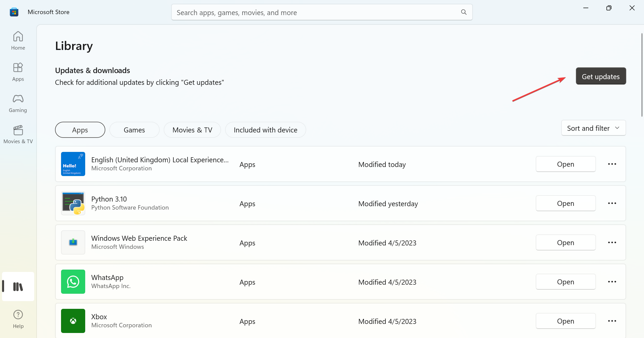Viewport: 644px width, 338px height.
Task: Click 'Modified yesterday' text
Action: click(x=388, y=204)
